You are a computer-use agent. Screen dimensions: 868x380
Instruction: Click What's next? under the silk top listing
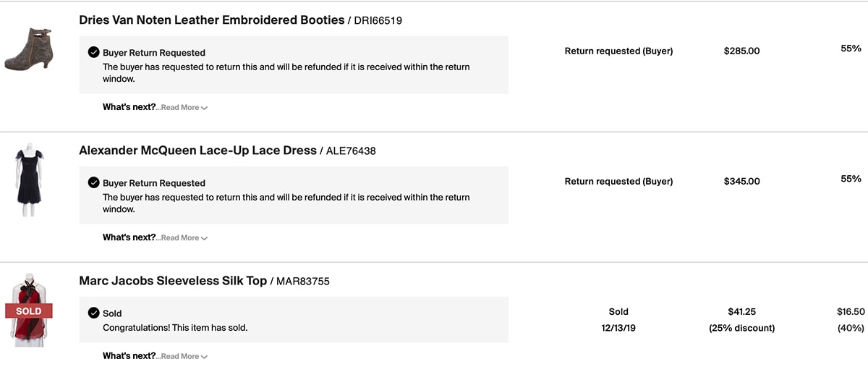129,356
